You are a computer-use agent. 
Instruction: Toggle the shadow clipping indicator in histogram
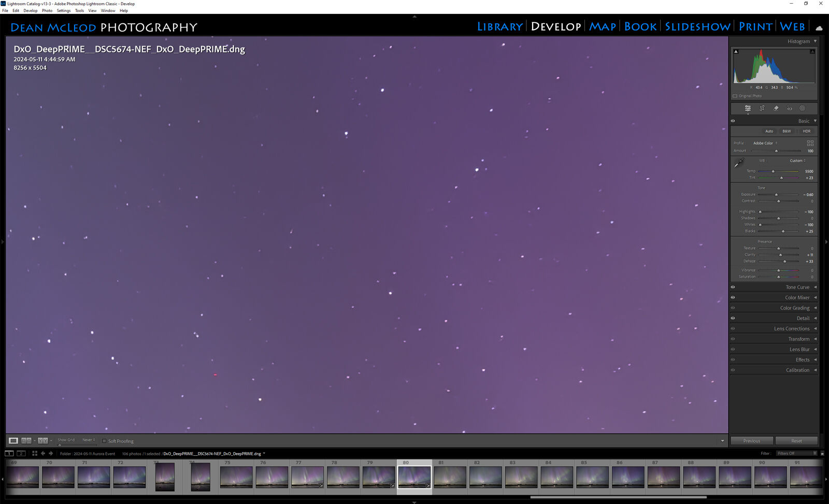coord(736,51)
